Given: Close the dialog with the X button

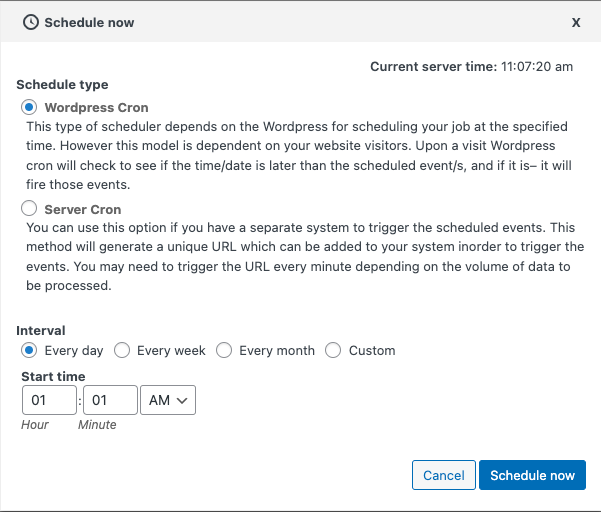Looking at the screenshot, I should click(x=576, y=23).
